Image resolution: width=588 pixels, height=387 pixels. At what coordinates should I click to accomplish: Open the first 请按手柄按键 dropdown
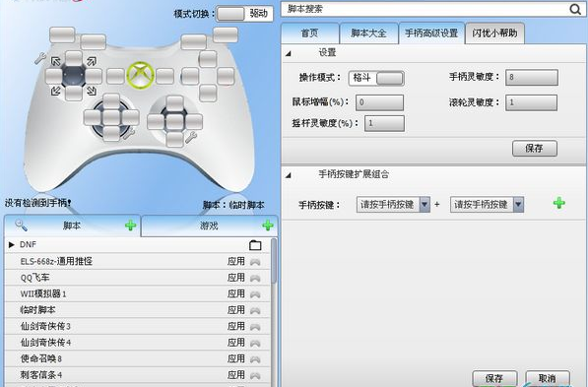click(x=393, y=205)
